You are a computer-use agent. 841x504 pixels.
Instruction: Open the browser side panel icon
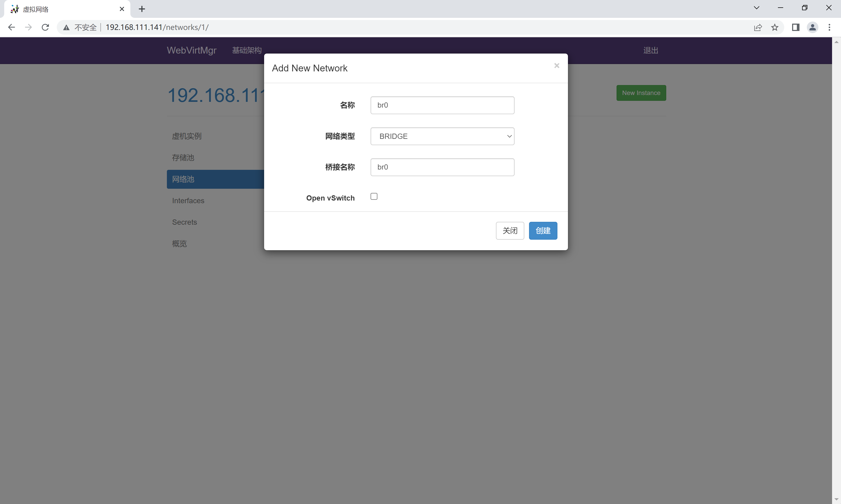pyautogui.click(x=796, y=27)
